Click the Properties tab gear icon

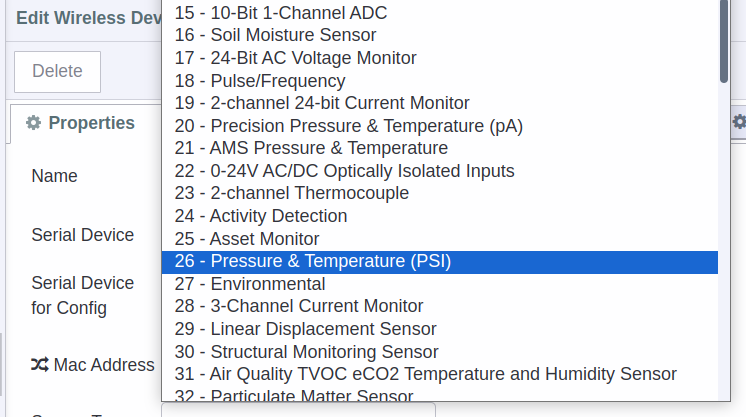tap(33, 123)
